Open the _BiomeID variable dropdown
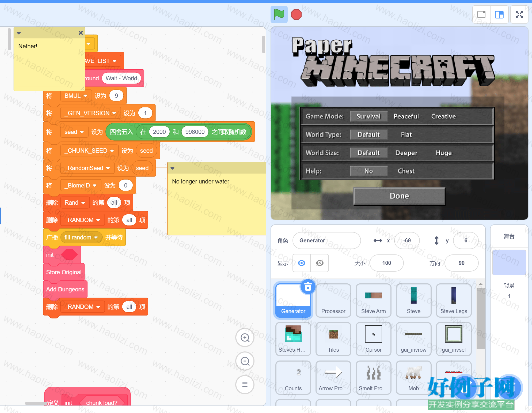 (80, 185)
